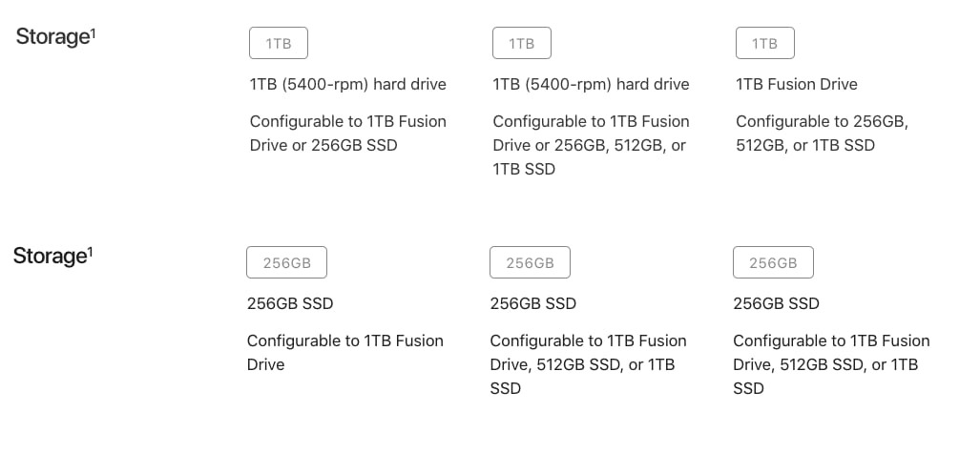980x454 pixels.
Task: Pick the 256GB badge in the middle column
Action: point(530,262)
